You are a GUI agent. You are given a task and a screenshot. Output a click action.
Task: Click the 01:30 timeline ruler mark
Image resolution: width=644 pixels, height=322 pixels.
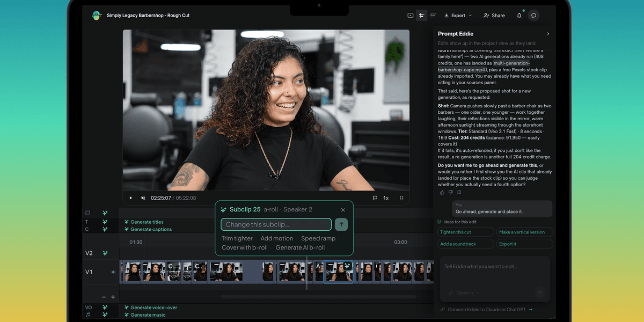click(136, 242)
